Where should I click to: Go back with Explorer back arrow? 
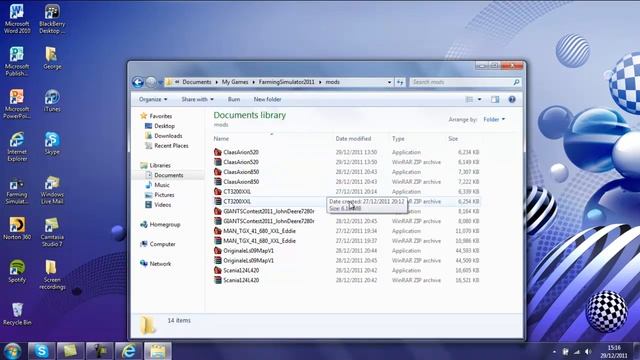[138, 82]
